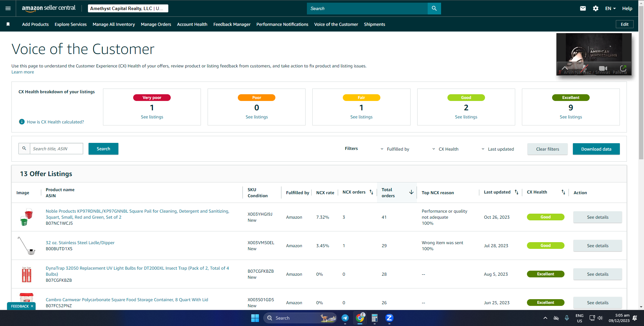644x326 pixels.
Task: Open Shipments menu item
Action: point(374,24)
